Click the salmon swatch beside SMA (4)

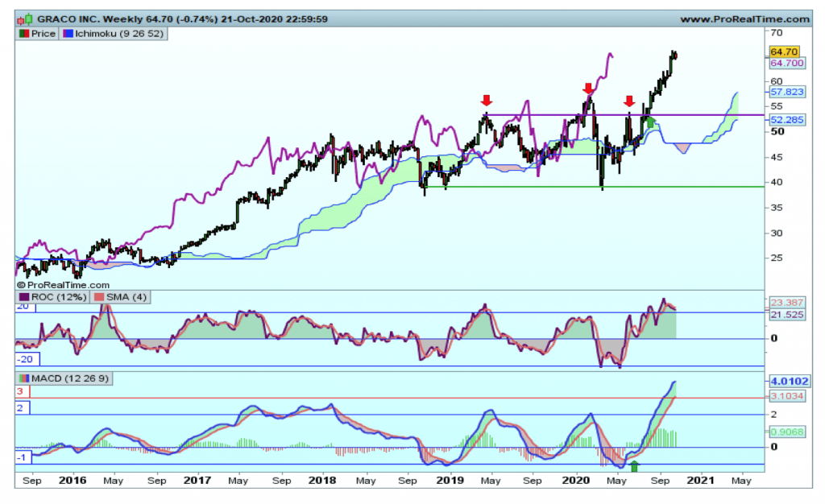99,297
